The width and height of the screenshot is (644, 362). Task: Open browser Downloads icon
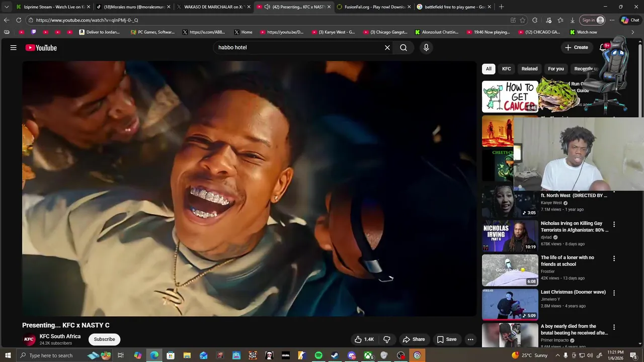[x=573, y=20]
